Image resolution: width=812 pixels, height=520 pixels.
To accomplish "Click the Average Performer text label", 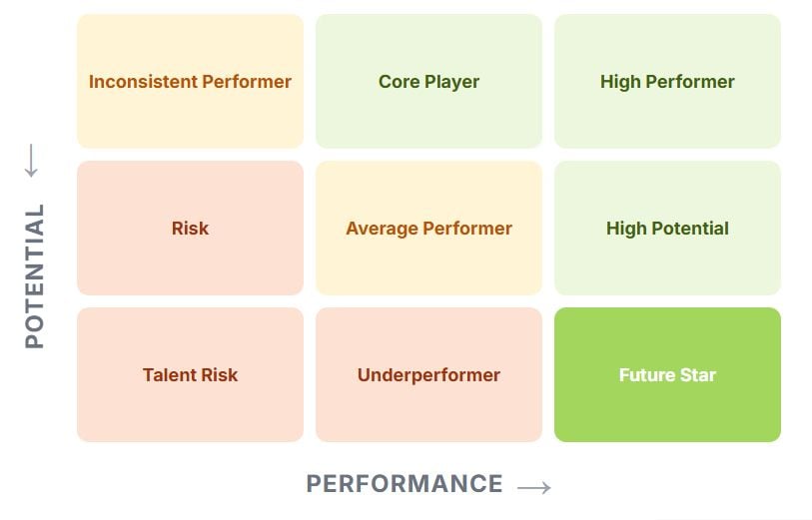I will click(428, 229).
